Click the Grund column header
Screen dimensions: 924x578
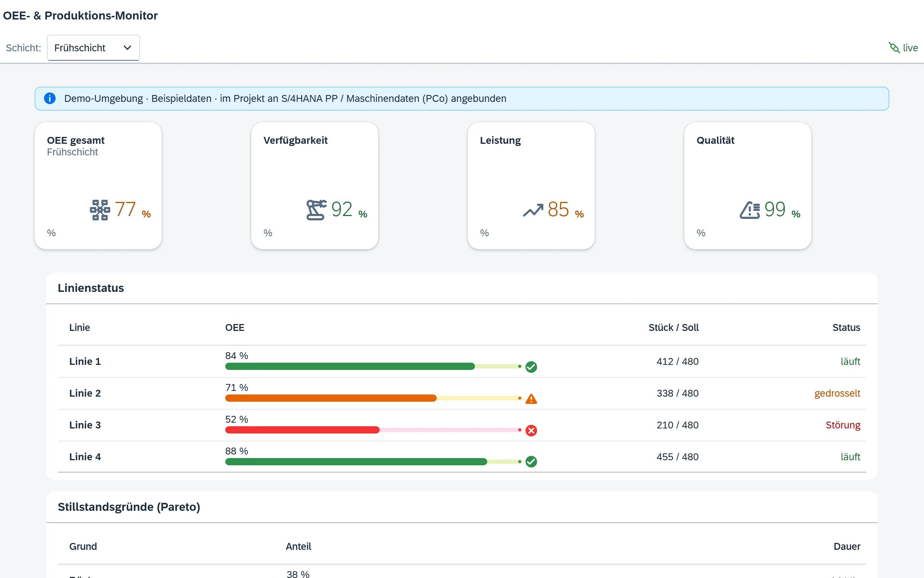[83, 546]
